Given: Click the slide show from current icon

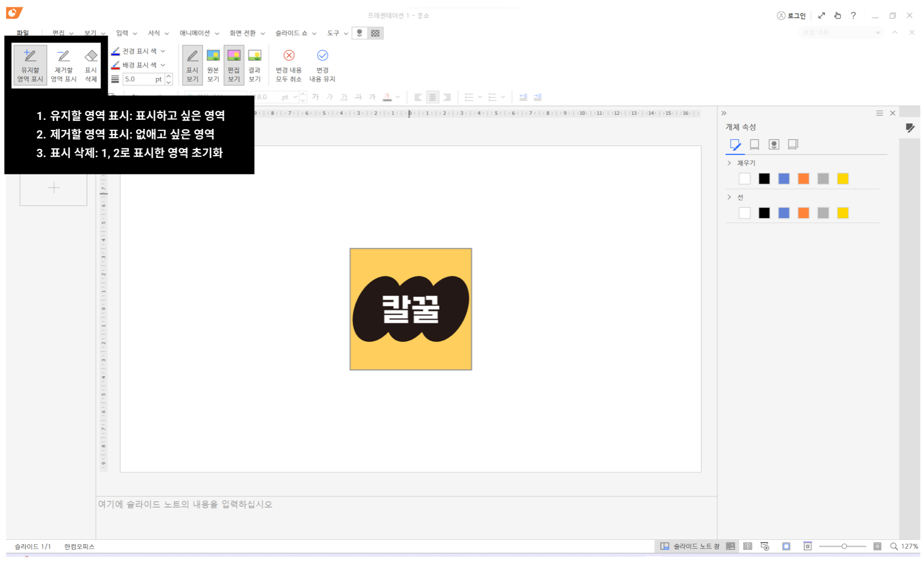Looking at the screenshot, I should 765,547.
